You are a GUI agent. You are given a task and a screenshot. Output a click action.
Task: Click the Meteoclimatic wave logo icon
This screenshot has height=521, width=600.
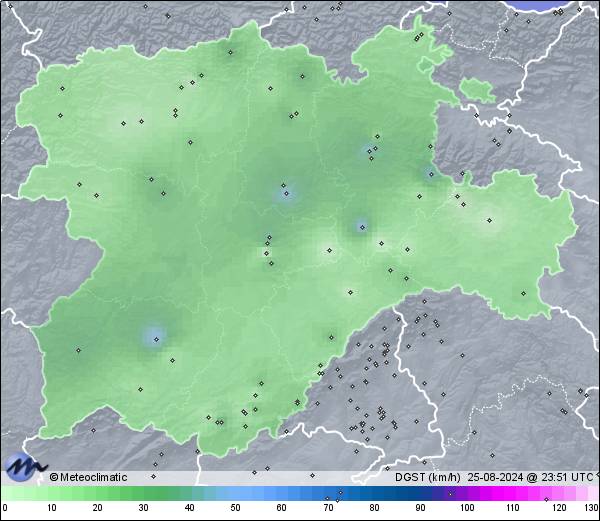tap(24, 467)
